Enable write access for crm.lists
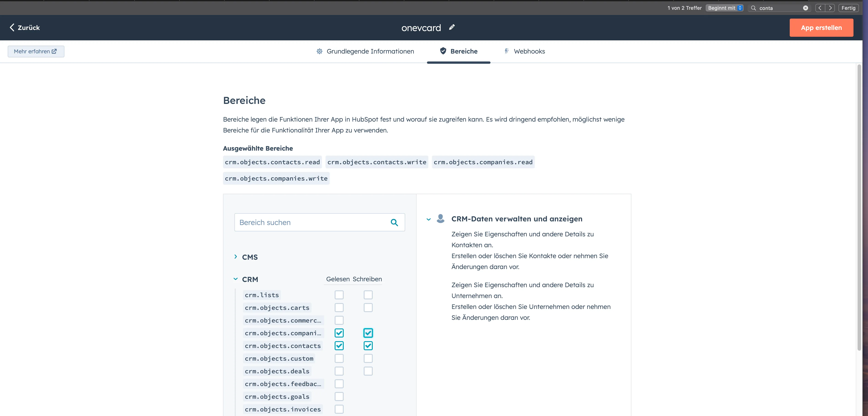The image size is (868, 416). point(368,295)
